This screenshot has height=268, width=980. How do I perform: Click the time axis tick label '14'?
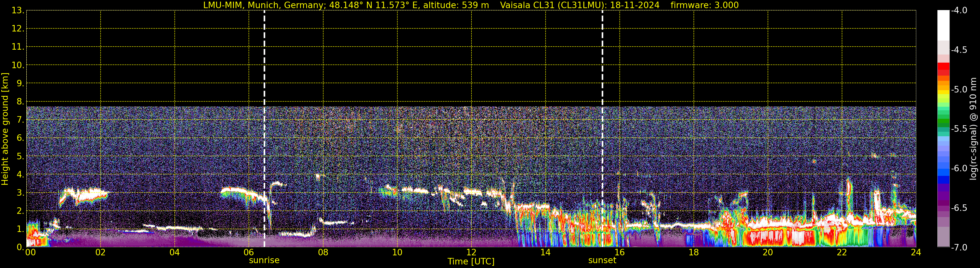click(x=545, y=252)
